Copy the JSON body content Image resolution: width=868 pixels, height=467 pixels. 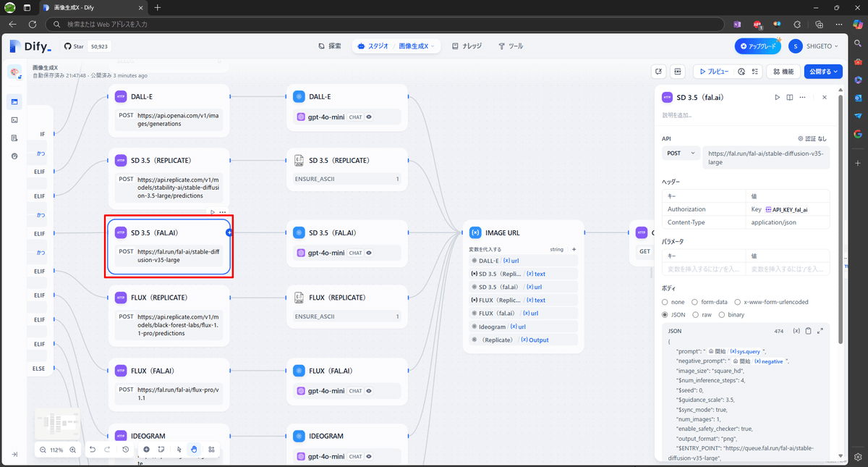[808, 331]
